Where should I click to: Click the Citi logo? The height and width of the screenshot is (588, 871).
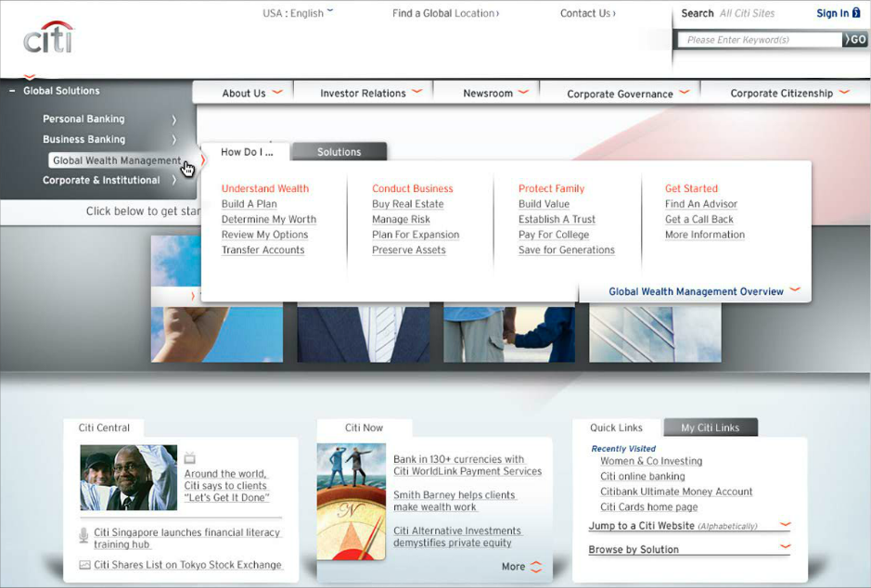48,38
